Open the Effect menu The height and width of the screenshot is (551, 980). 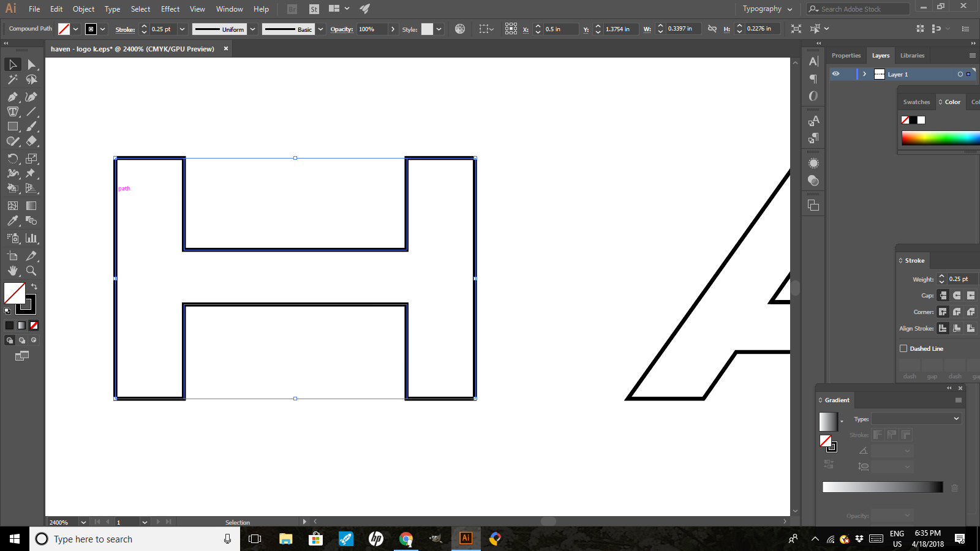(x=170, y=9)
